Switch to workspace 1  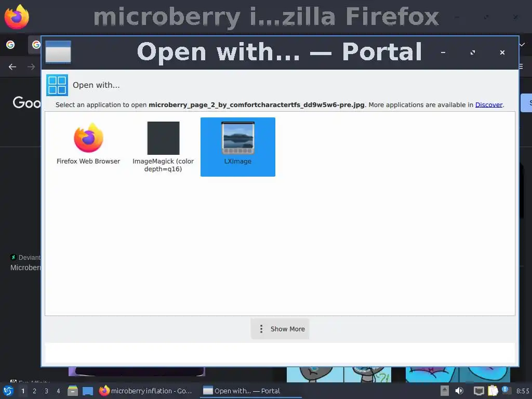23,391
